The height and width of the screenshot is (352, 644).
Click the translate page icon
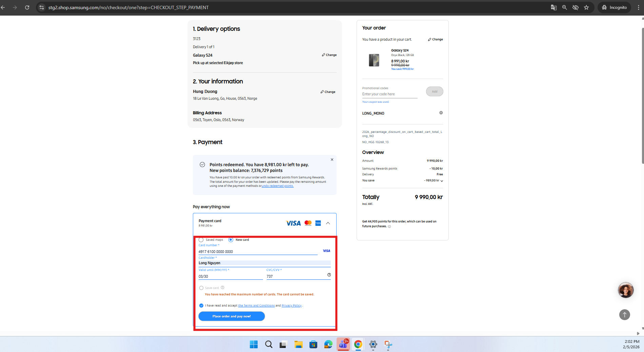pos(554,7)
